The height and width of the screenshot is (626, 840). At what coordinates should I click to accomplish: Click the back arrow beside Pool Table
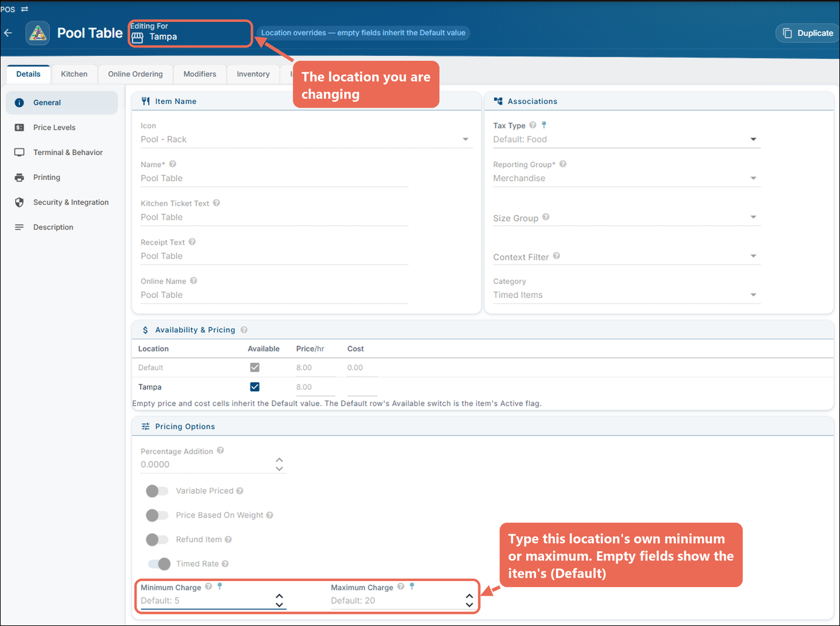coord(8,33)
